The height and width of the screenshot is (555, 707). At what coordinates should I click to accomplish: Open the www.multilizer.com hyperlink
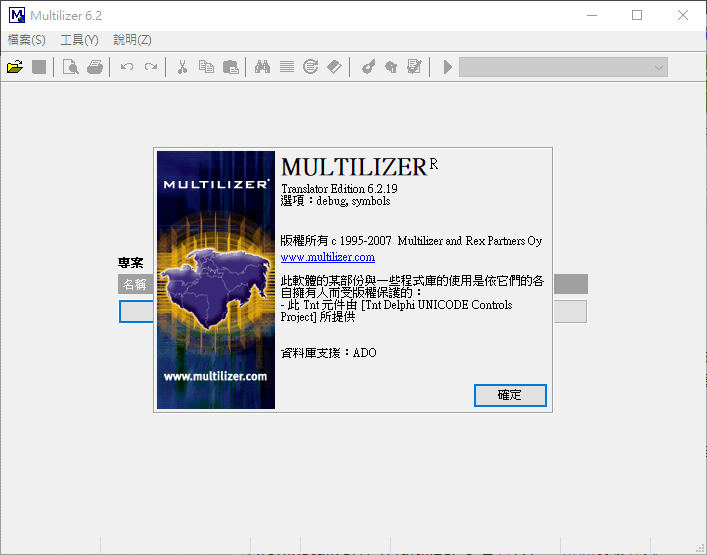[x=328, y=257]
